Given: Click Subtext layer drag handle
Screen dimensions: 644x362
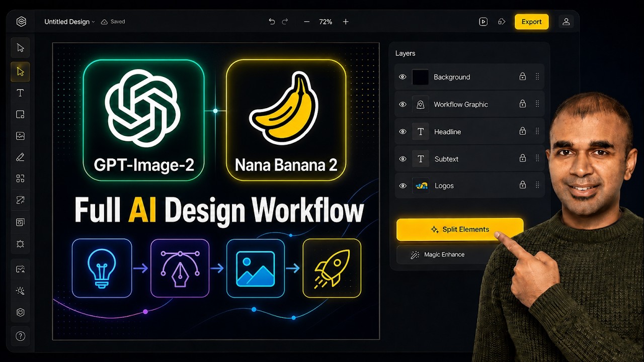Looking at the screenshot, I should (537, 158).
